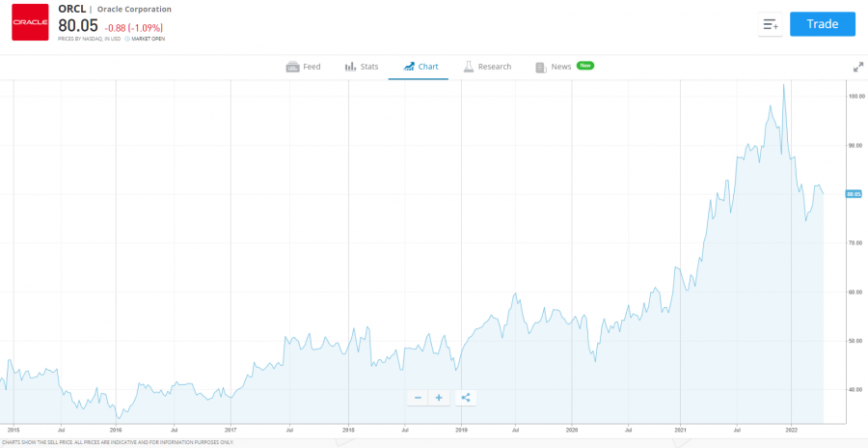Image resolution: width=868 pixels, height=448 pixels.
Task: Click the 80.05 price in header
Action: tap(78, 25)
